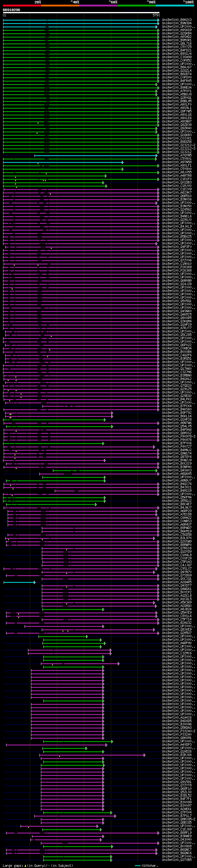Click the orange ~40% identity scale segment
The width and height of the screenshot is (197, 868).
60,6
